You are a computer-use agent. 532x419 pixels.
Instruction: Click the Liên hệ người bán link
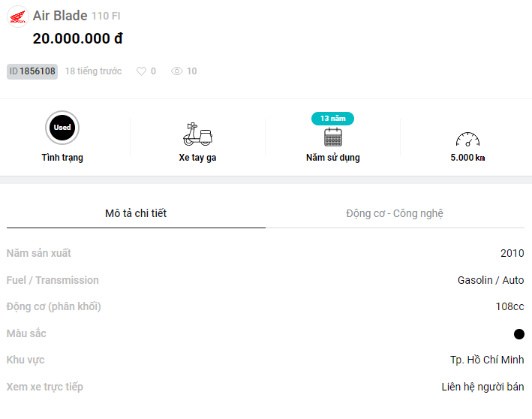[x=482, y=387]
